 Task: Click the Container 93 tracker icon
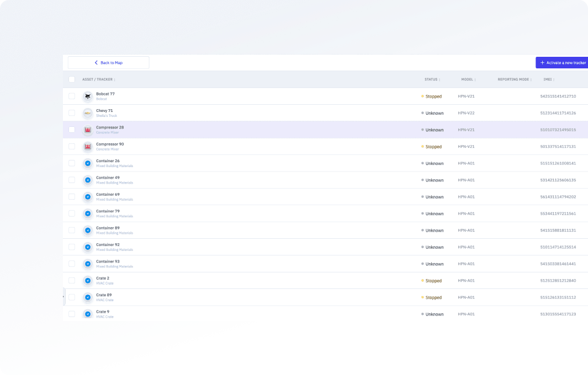click(88, 264)
